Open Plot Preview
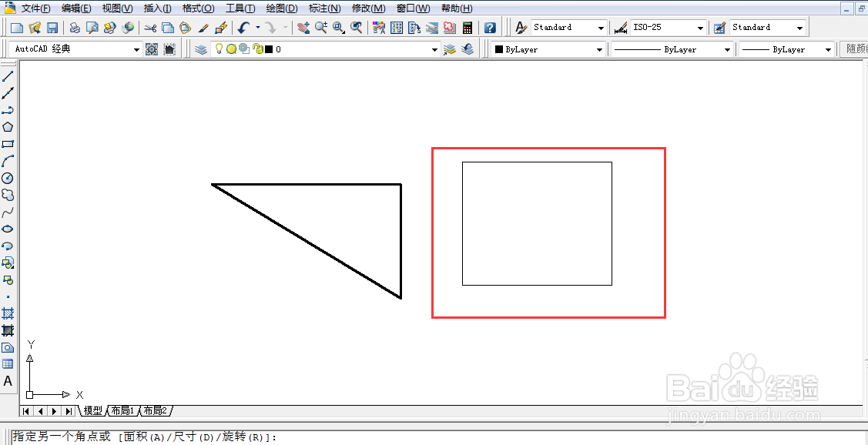Image resolution: width=868 pixels, height=445 pixels. (92, 28)
